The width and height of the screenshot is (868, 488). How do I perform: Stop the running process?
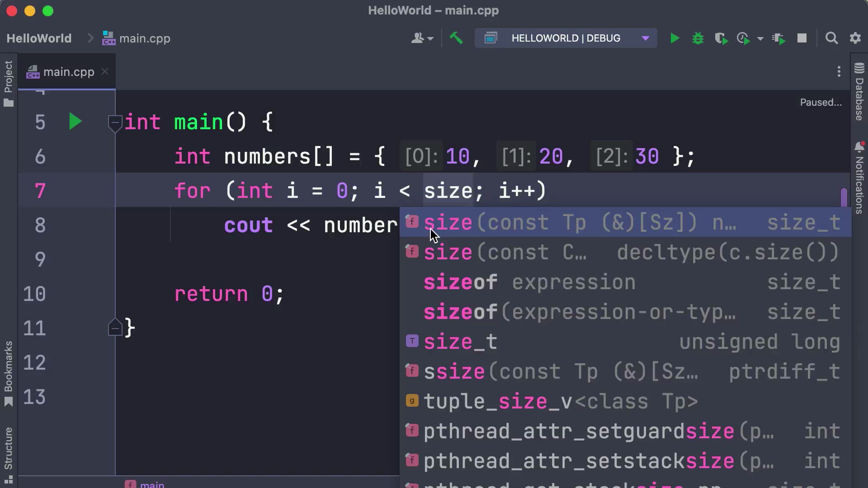click(x=802, y=38)
